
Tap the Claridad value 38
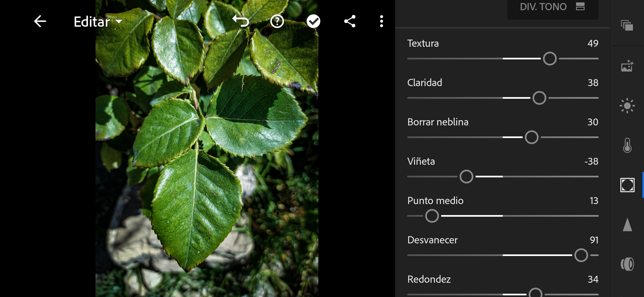coord(593,82)
